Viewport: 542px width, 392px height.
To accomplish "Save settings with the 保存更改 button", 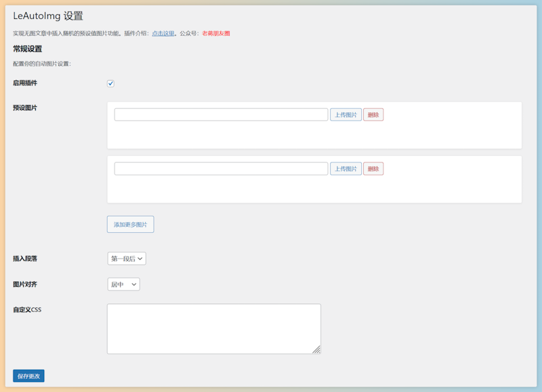I will coord(28,376).
